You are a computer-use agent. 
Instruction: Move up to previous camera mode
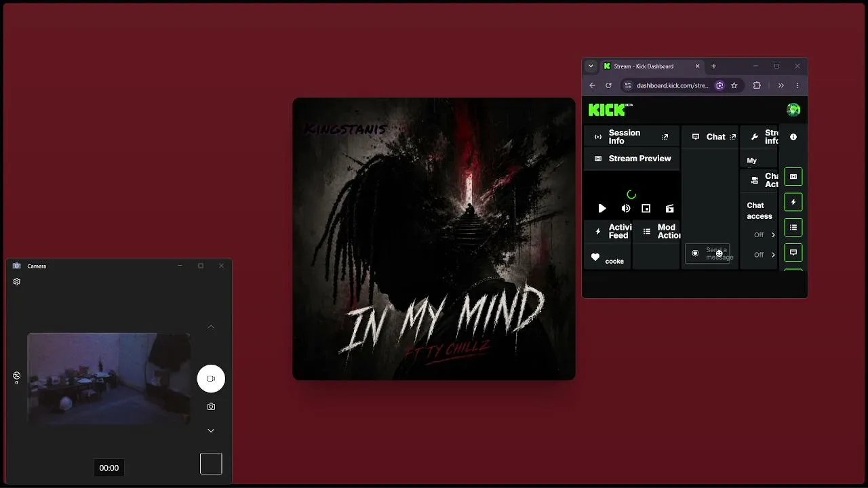pyautogui.click(x=211, y=327)
